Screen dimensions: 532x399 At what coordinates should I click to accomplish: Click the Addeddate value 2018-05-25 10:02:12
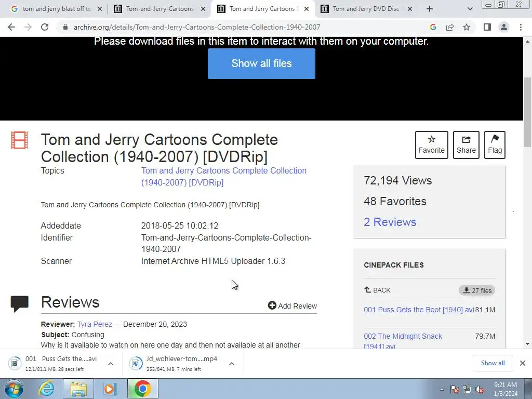point(179,225)
